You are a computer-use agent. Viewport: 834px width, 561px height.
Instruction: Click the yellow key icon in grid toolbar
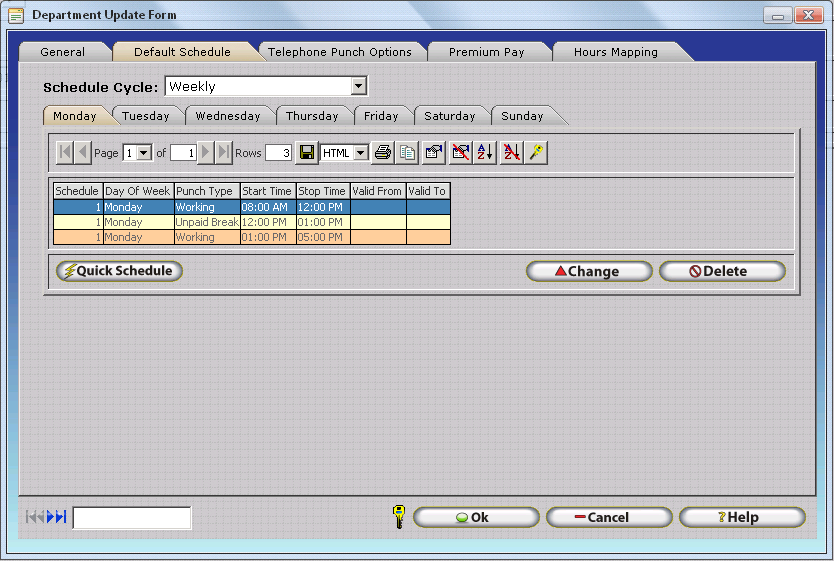point(536,153)
